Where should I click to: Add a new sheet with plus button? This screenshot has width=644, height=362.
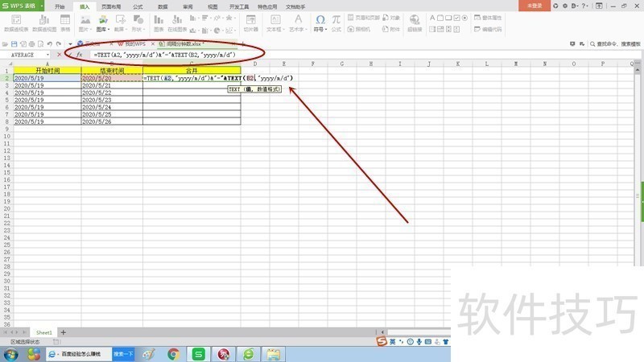point(64,332)
